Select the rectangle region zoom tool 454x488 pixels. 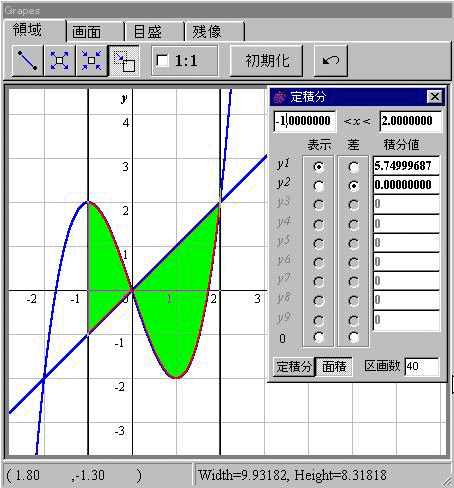124,61
